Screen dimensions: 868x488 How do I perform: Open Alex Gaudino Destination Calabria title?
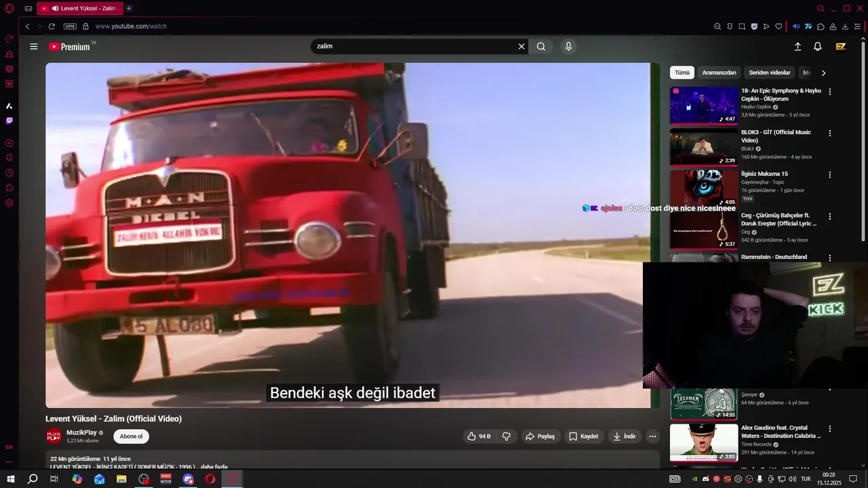781,432
